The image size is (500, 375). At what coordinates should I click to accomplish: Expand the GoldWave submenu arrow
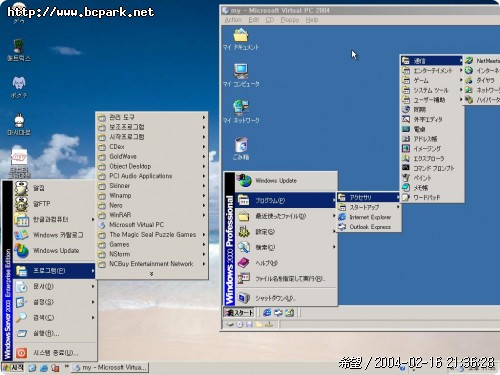click(204, 156)
